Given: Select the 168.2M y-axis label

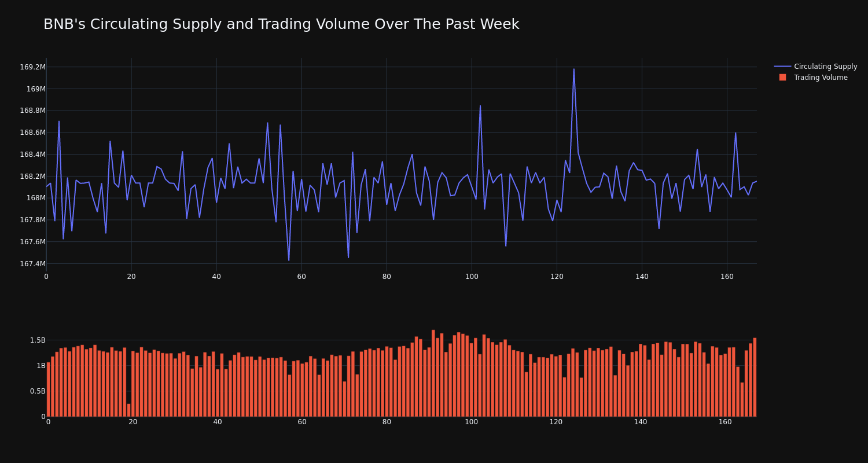Looking at the screenshot, I should point(32,177).
